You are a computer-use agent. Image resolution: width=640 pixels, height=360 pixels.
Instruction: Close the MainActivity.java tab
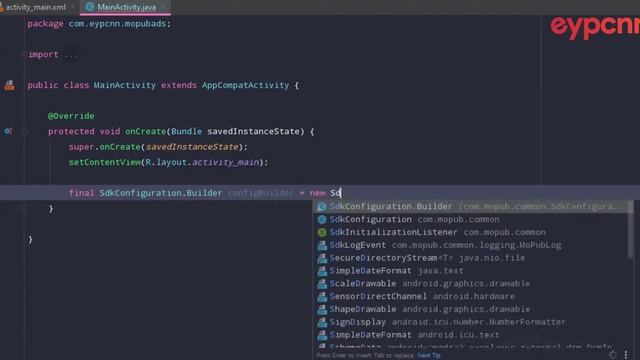(163, 7)
